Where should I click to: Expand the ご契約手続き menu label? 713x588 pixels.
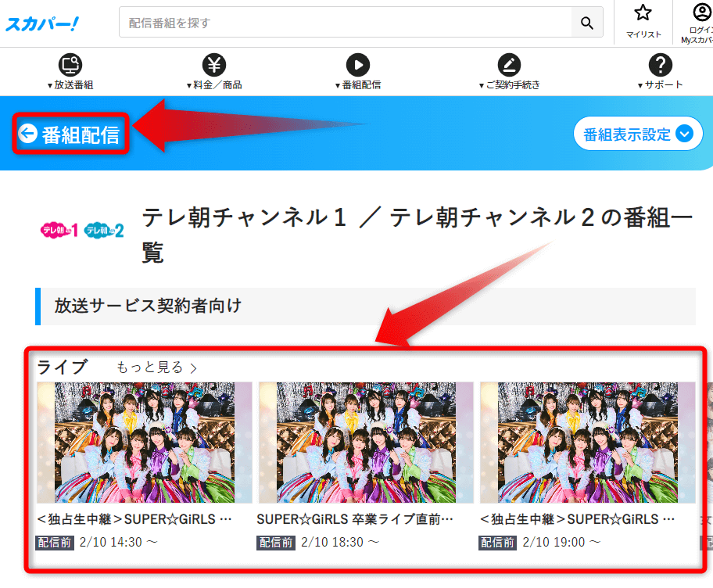(509, 85)
